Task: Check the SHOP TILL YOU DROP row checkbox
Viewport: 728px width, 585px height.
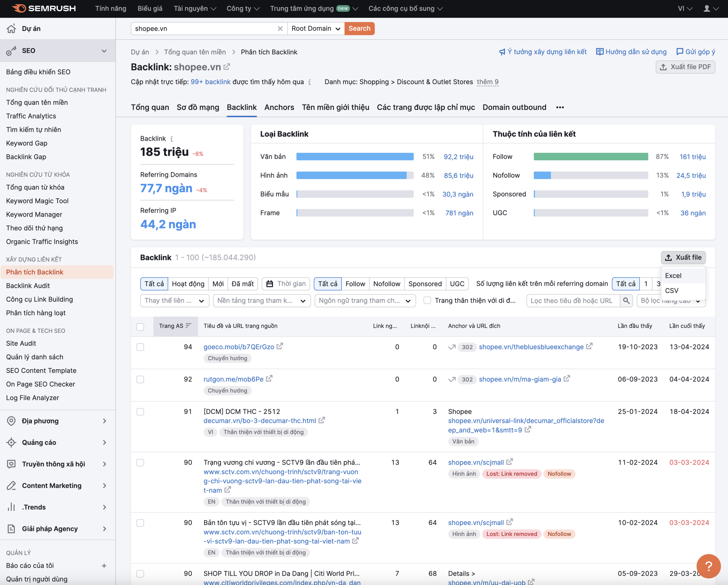Action: click(x=140, y=574)
